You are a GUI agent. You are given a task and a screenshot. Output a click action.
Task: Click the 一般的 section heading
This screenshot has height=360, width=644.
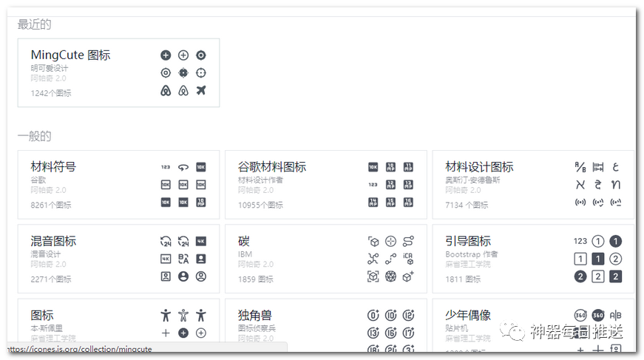coord(35,136)
